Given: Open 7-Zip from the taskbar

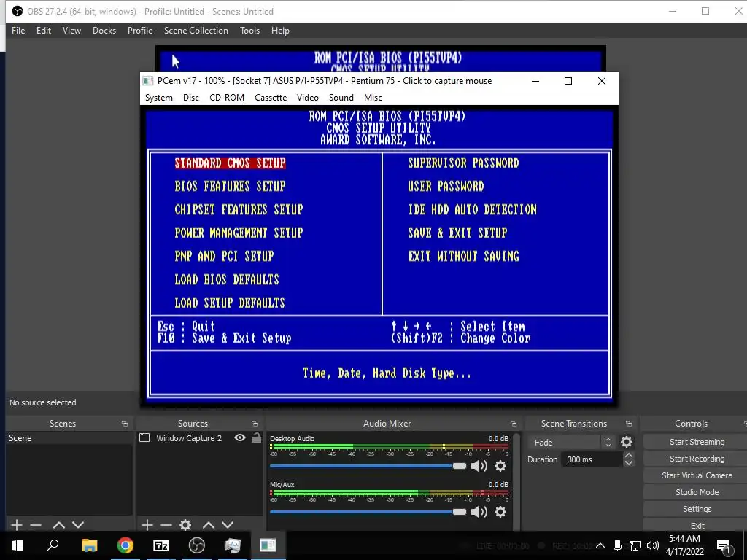Looking at the screenshot, I should click(160, 545).
